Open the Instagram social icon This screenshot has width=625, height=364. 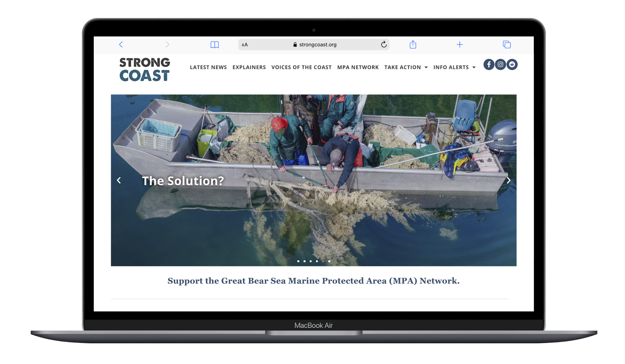[x=500, y=64]
